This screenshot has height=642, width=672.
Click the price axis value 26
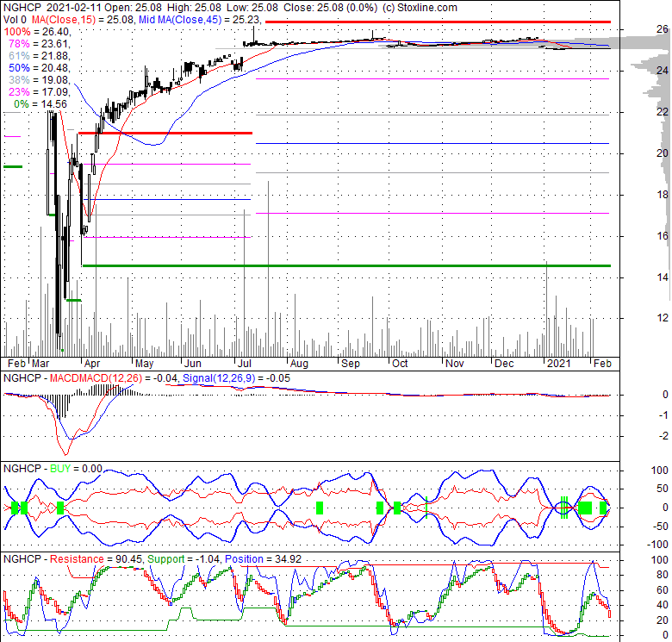[663, 29]
